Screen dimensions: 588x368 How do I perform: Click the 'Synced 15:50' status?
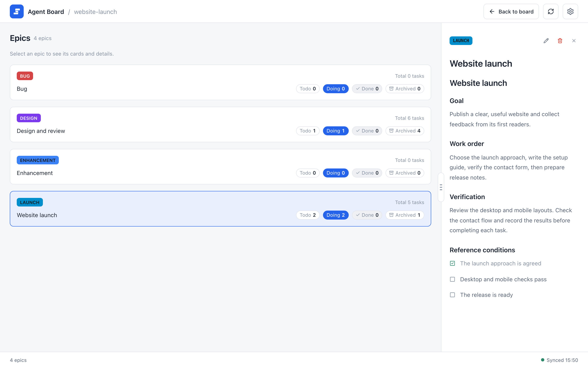pyautogui.click(x=559, y=360)
